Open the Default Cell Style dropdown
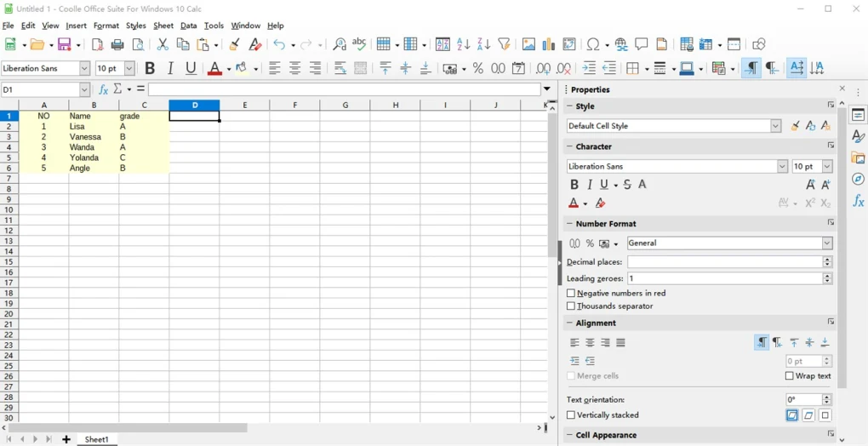The width and height of the screenshot is (868, 446). click(x=775, y=126)
